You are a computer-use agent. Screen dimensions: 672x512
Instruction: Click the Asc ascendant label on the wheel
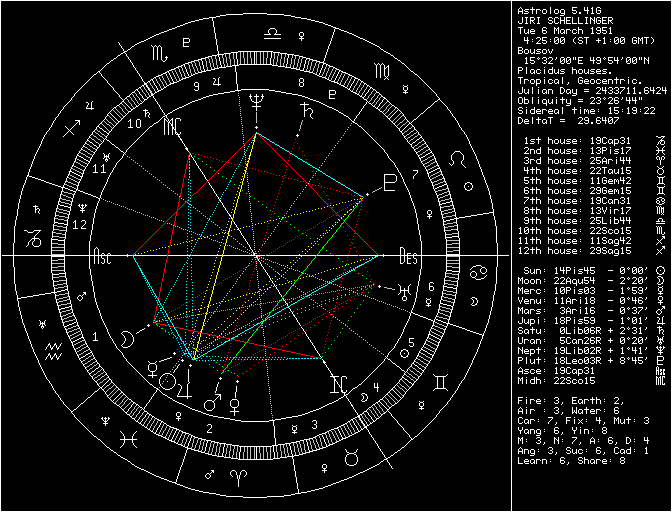coord(103,256)
